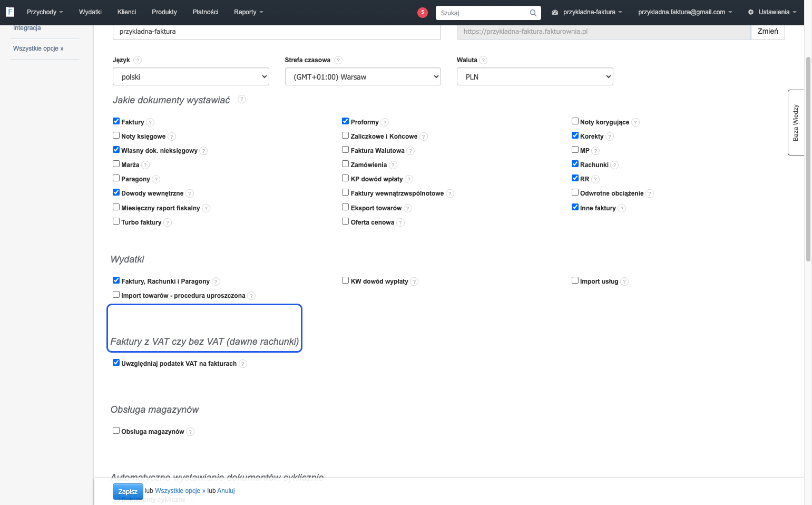
Task: Open the Strefa czasowa dropdown
Action: point(363,76)
